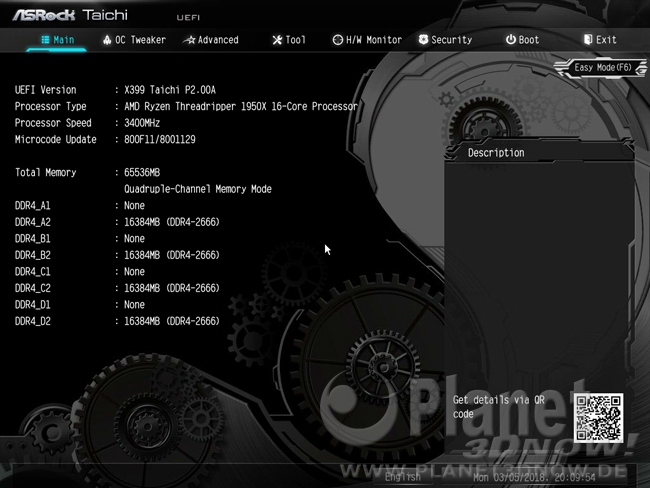Select the DDR4_D2 slot label

coord(32,321)
